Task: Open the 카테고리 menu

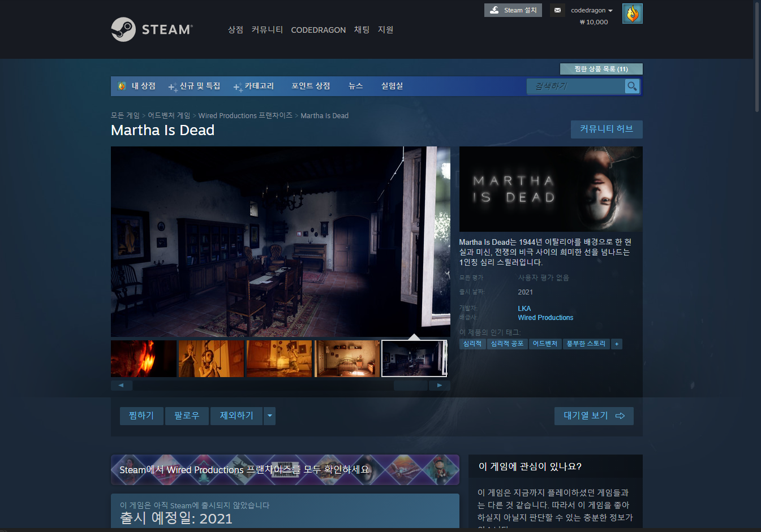Action: click(x=253, y=86)
